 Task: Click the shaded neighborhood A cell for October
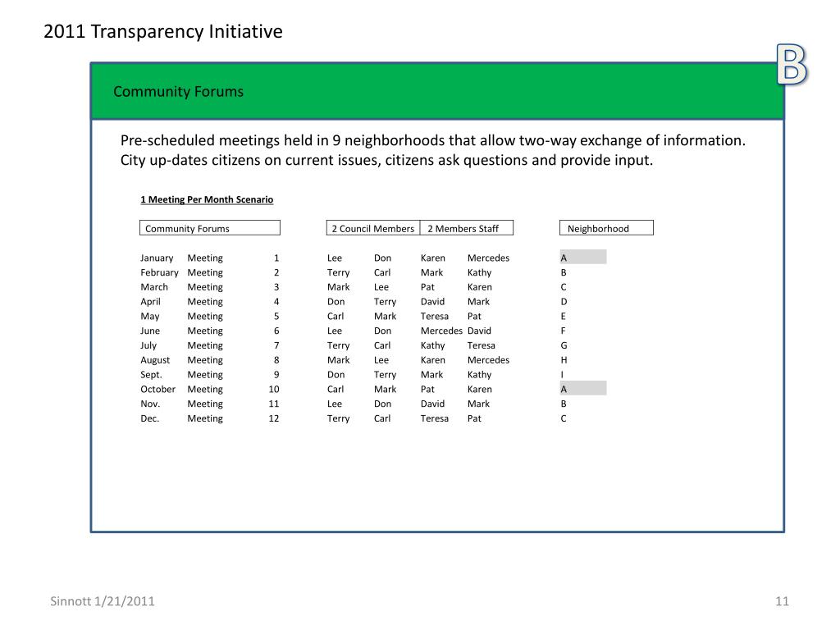[x=583, y=388]
